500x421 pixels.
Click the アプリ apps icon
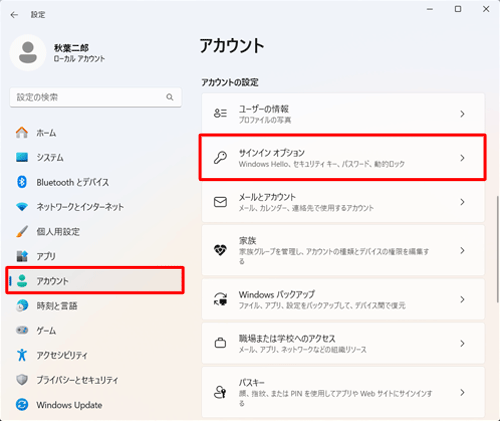click(22, 256)
